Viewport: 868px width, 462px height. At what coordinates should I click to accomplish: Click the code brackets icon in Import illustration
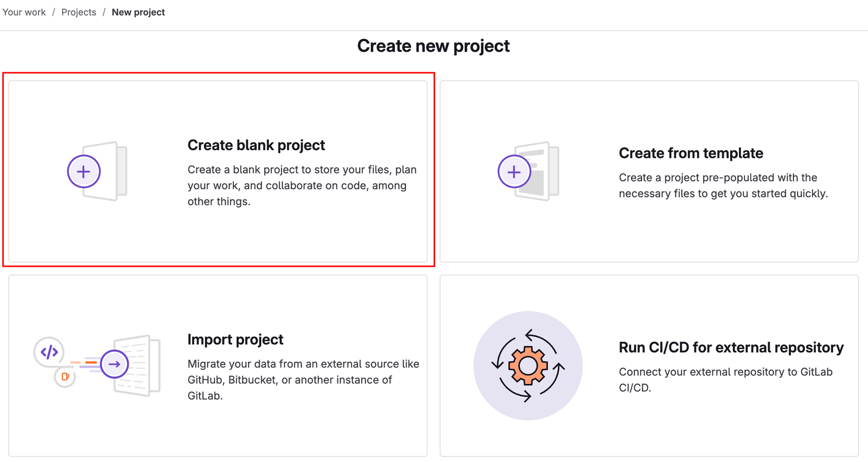click(x=49, y=352)
